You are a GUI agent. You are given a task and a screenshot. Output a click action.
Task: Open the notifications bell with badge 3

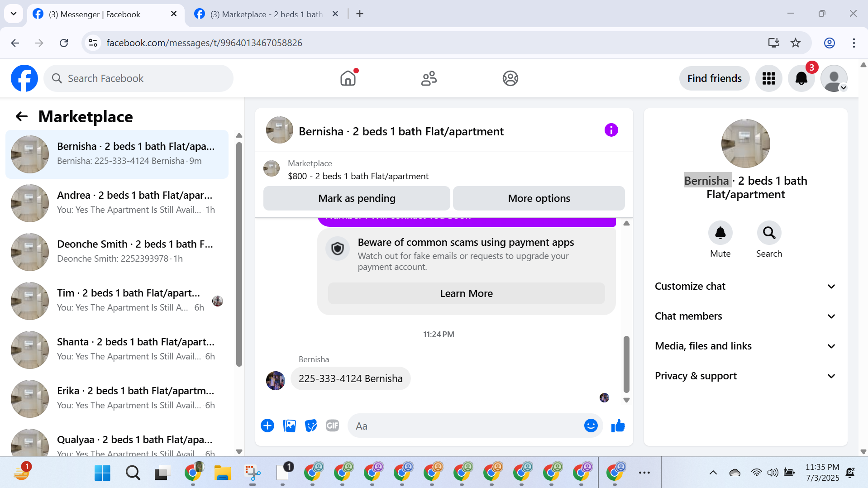pos(801,78)
